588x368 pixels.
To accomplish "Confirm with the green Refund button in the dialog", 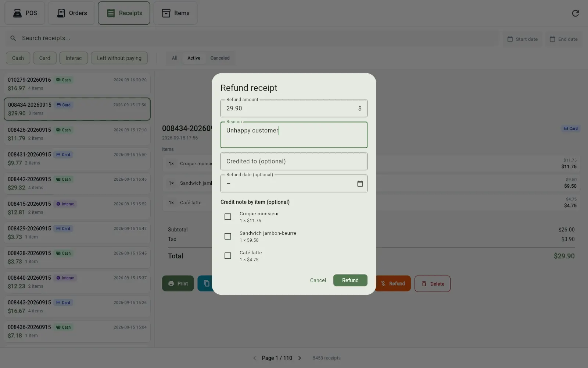I will [350, 280].
